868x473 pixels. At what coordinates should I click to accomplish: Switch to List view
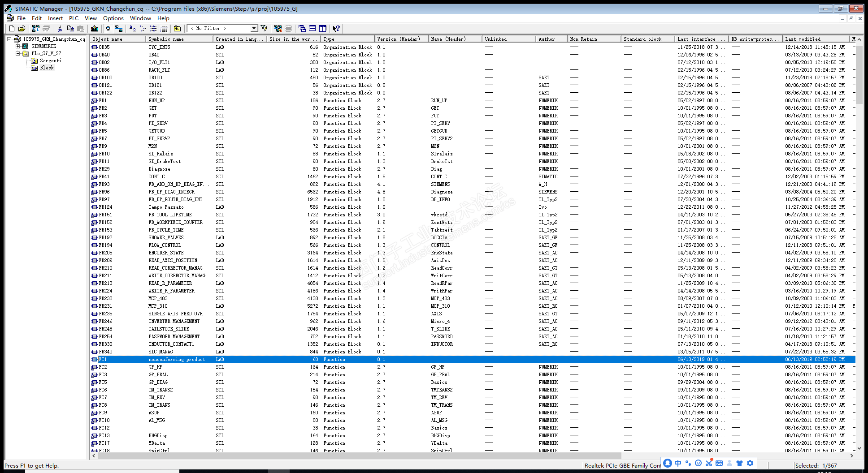click(x=153, y=28)
